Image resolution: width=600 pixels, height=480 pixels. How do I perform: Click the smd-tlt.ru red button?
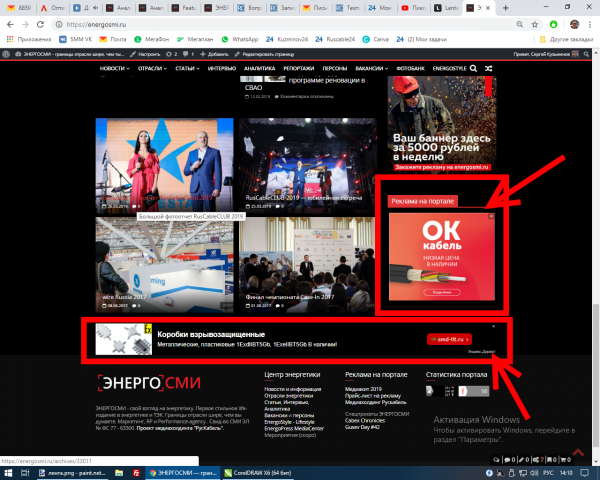click(x=449, y=339)
